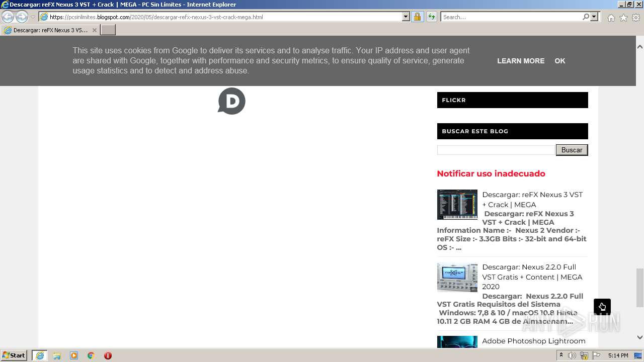Click the Buscar button
Viewport: 644px width, 362px height.
click(572, 150)
